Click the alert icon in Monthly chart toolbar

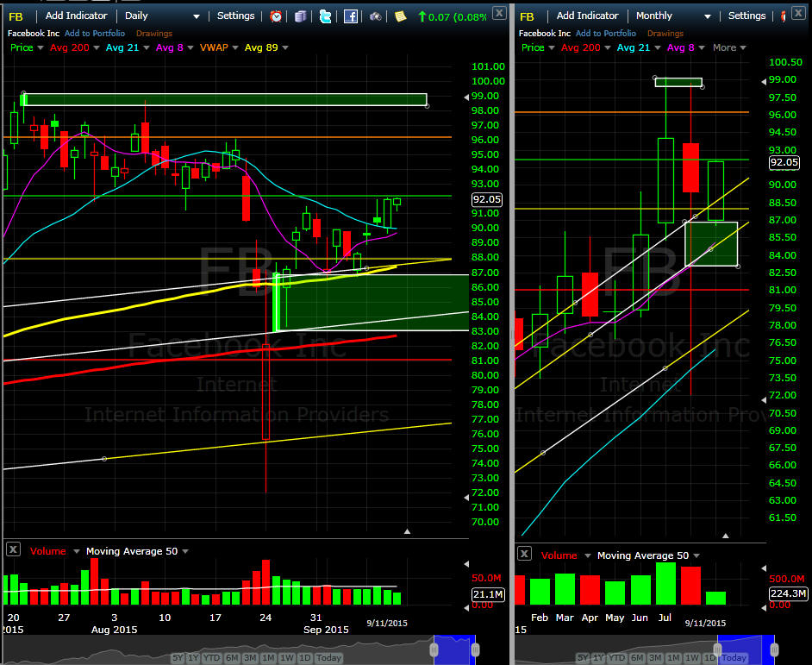point(783,16)
